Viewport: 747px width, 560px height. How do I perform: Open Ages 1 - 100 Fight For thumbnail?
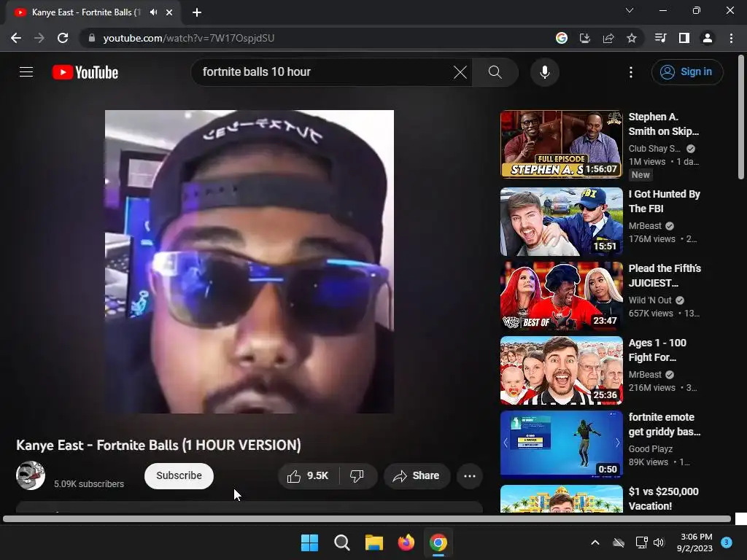[561, 370]
